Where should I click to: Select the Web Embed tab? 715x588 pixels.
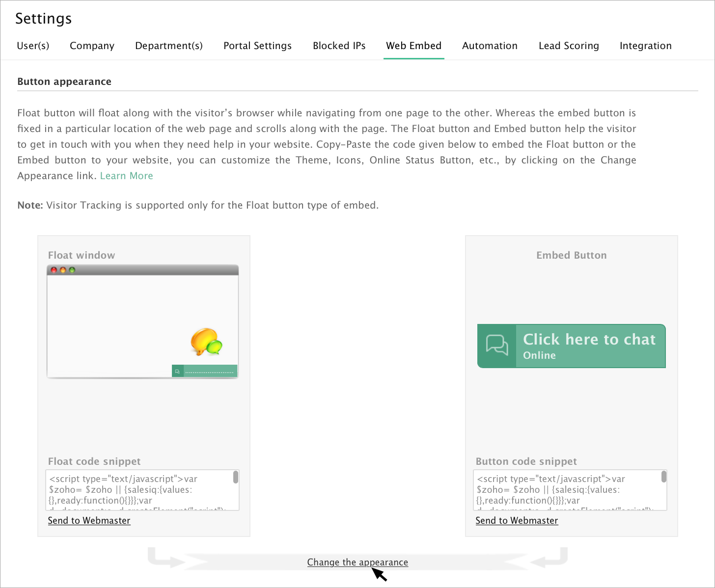414,46
